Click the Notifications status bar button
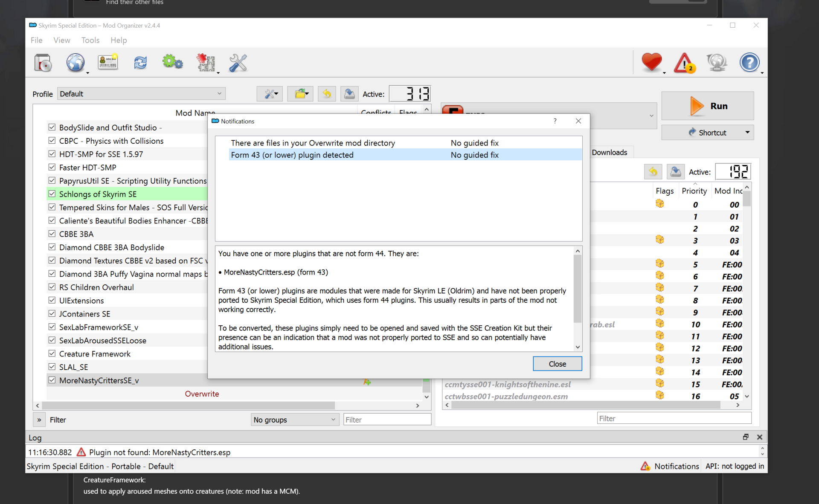The image size is (819, 504). click(670, 466)
